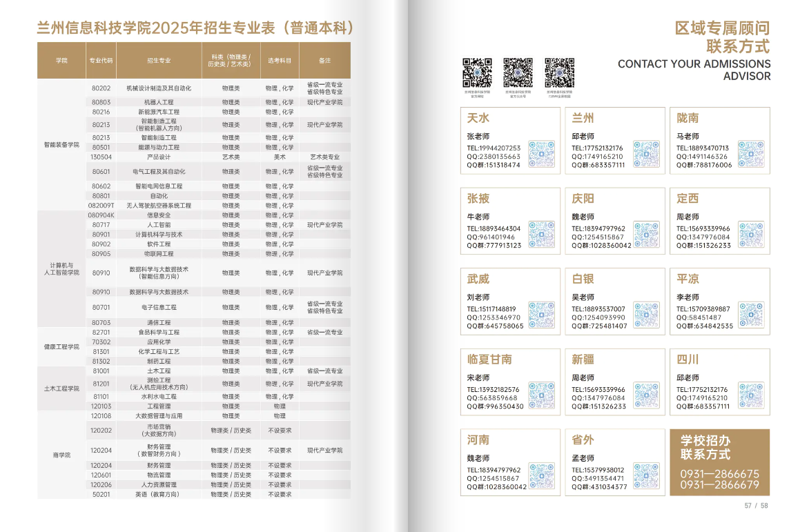Click the phone number 0931—2866679
The height and width of the screenshot is (532, 809).
pos(720,484)
